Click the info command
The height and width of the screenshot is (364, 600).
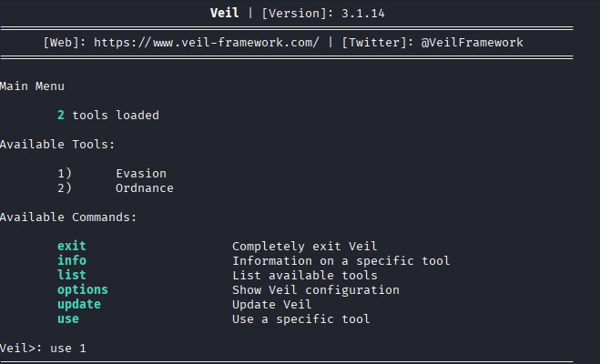click(71, 260)
